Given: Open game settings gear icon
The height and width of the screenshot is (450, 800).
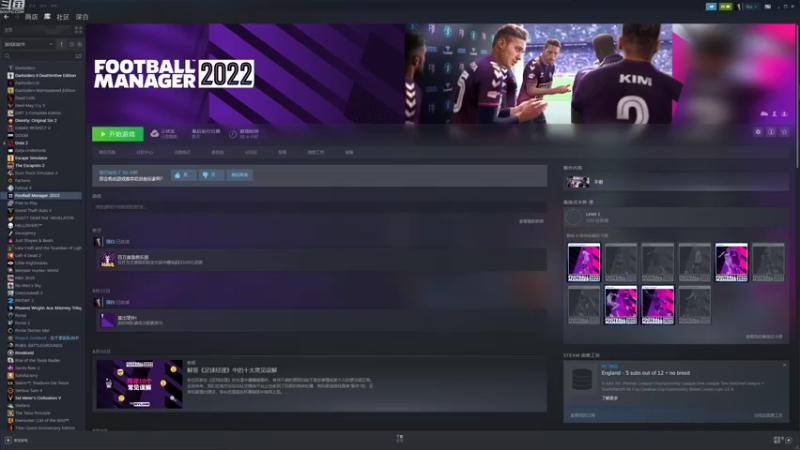Looking at the screenshot, I should [758, 132].
